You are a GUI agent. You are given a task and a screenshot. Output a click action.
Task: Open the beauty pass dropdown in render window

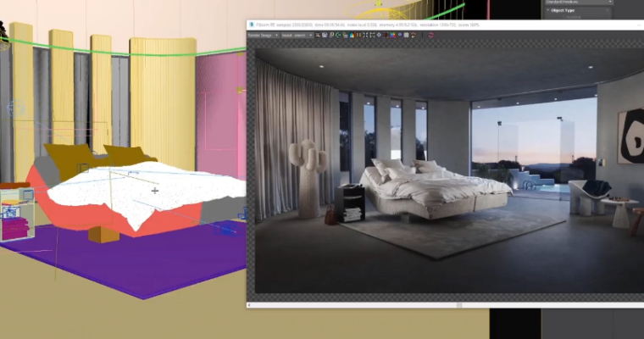[x=297, y=36]
